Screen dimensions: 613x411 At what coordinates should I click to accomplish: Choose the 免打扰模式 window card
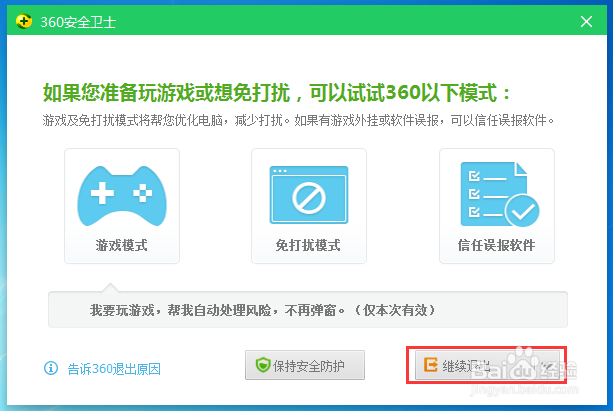tap(309, 206)
